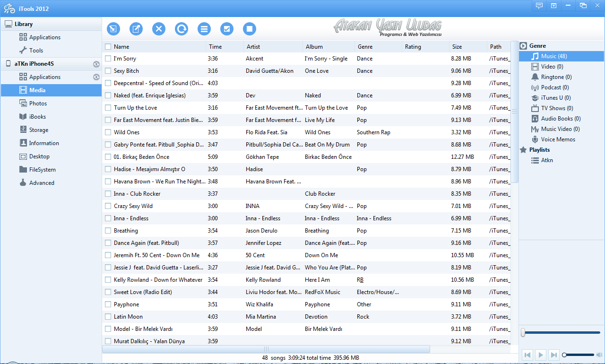Check the box for Turn Up the Love
The height and width of the screenshot is (364, 605).
108,108
